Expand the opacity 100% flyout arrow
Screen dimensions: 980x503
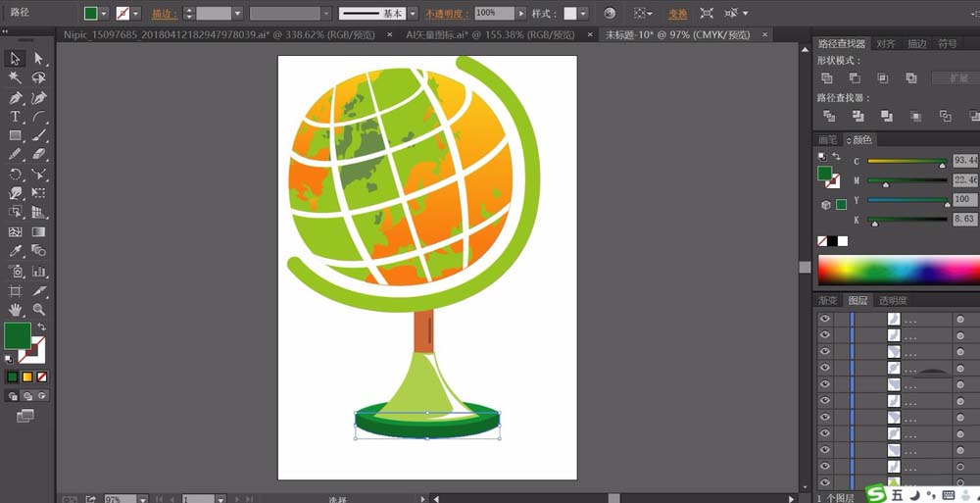click(520, 13)
